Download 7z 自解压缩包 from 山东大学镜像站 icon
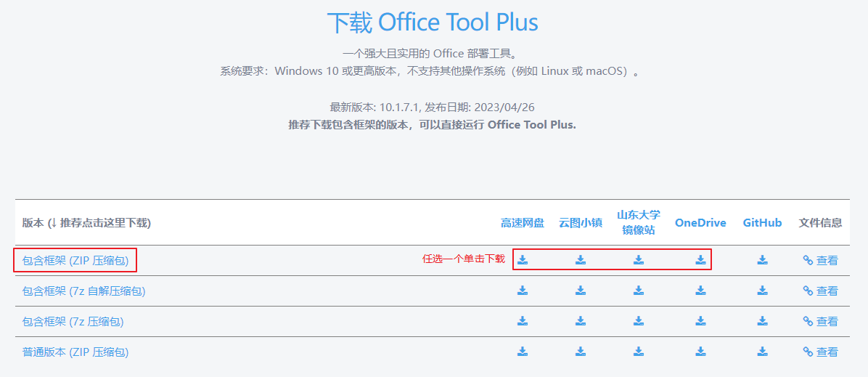The width and height of the screenshot is (868, 377). (638, 290)
